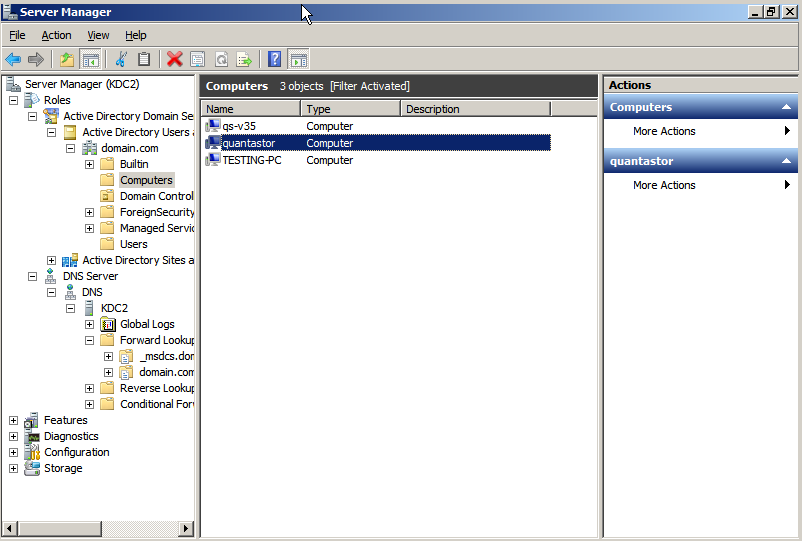This screenshot has width=802, height=541.
Task: Expand the Conditional Forwarders node
Action: [90, 404]
